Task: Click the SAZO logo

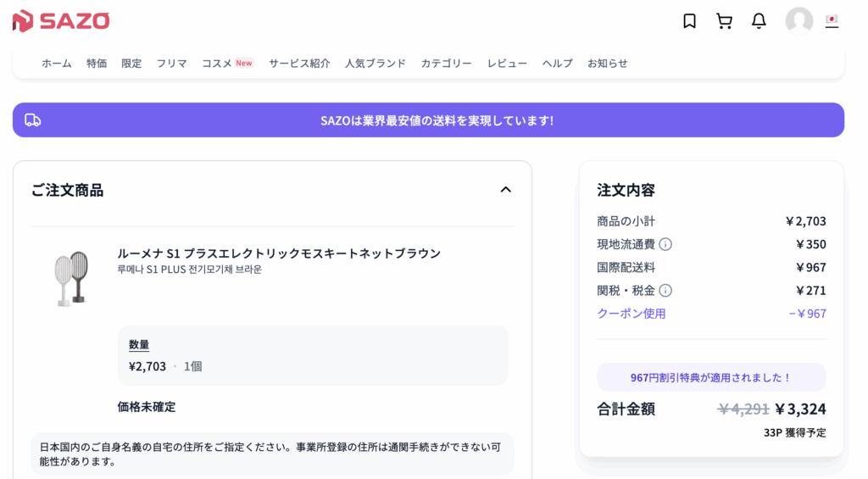Action: point(61,21)
